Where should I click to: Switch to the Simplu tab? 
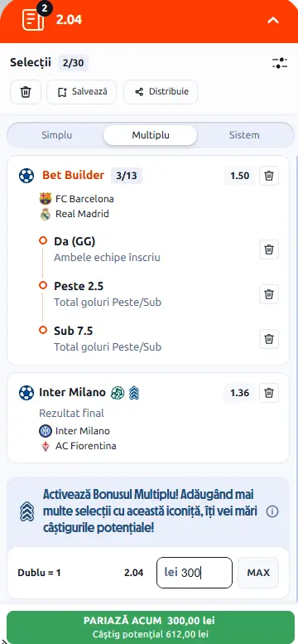[56, 135]
